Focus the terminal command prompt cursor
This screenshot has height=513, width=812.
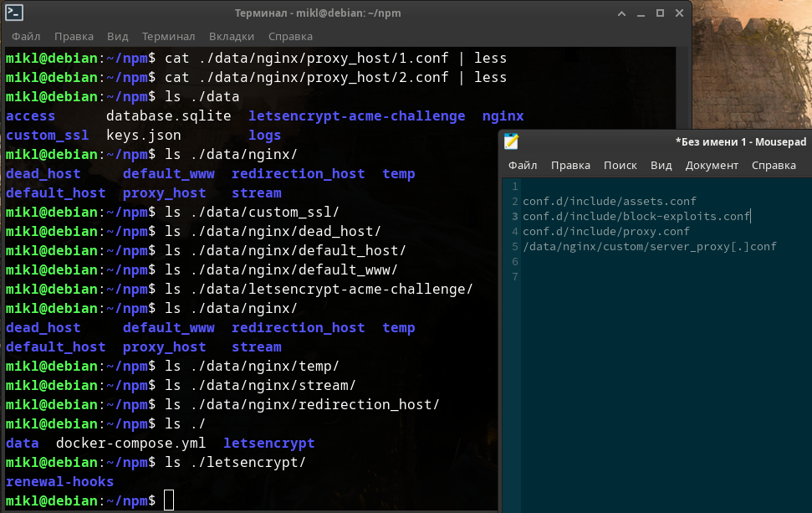point(169,500)
